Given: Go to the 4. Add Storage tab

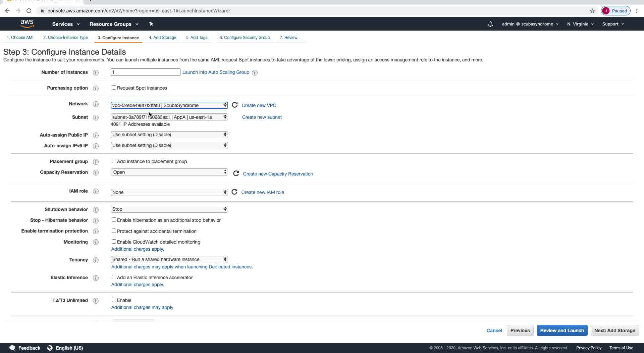Looking at the screenshot, I should (162, 38).
